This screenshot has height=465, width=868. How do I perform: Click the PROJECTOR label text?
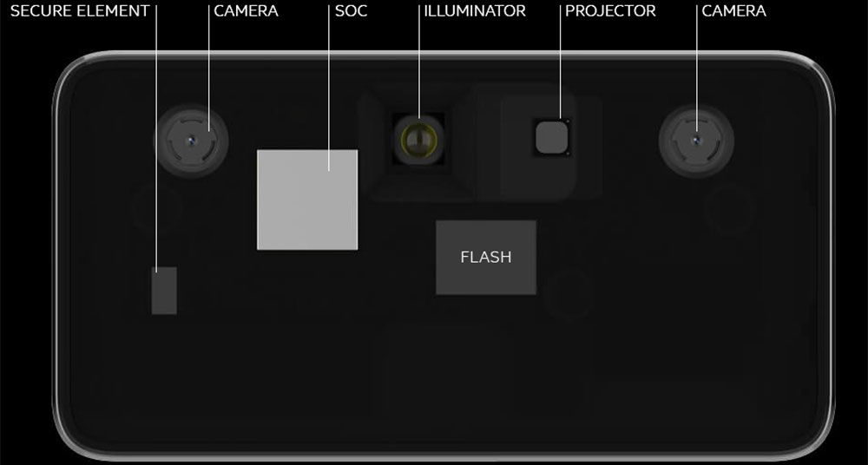(610, 11)
